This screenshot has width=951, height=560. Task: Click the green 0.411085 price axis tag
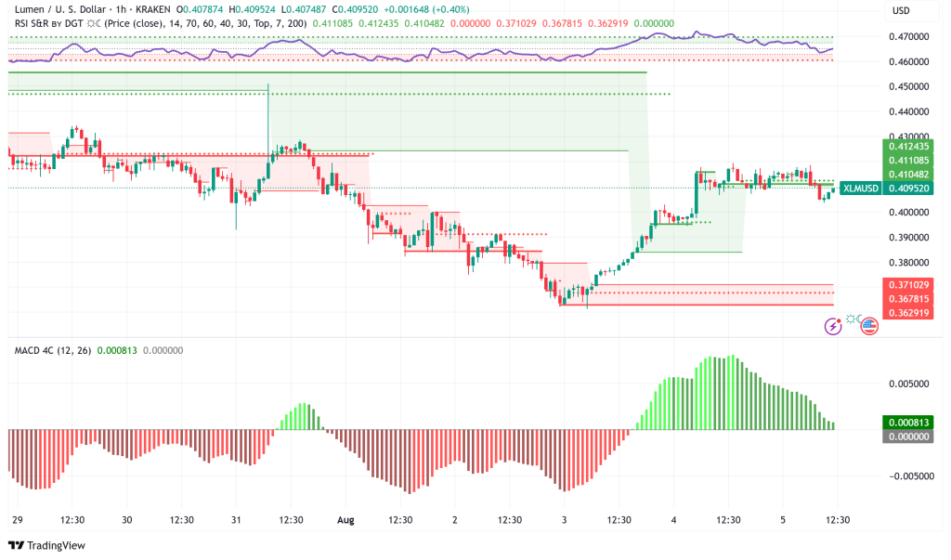(x=908, y=160)
